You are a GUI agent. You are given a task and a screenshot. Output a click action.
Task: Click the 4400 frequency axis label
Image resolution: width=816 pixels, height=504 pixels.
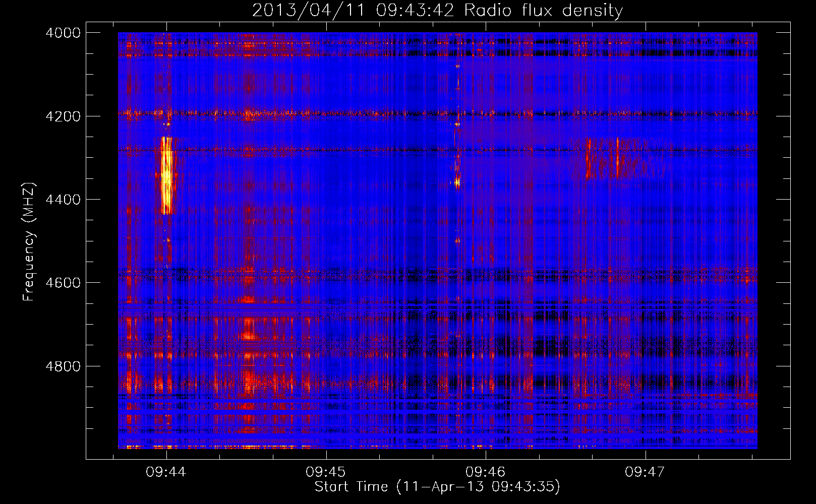63,200
